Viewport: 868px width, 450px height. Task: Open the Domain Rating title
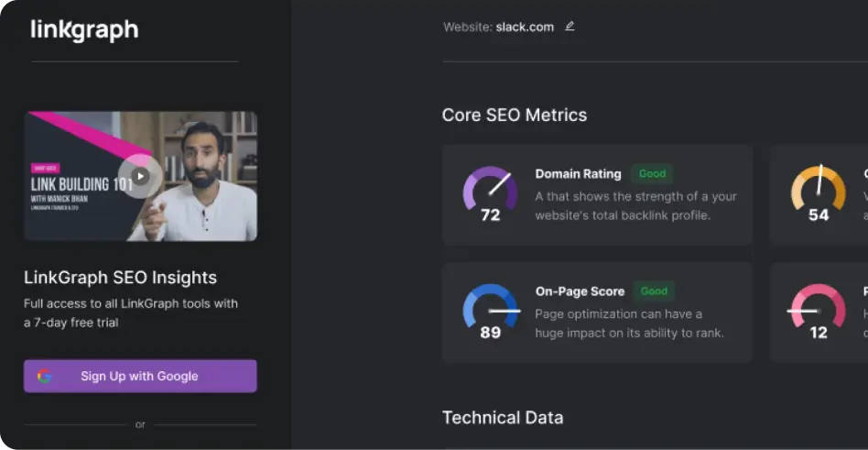(578, 174)
